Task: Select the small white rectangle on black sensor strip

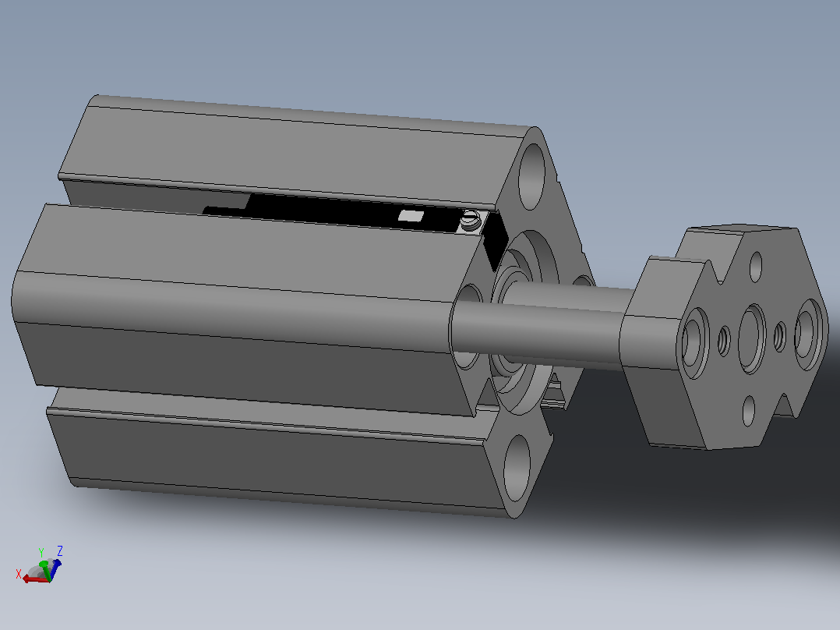Action: tap(411, 215)
